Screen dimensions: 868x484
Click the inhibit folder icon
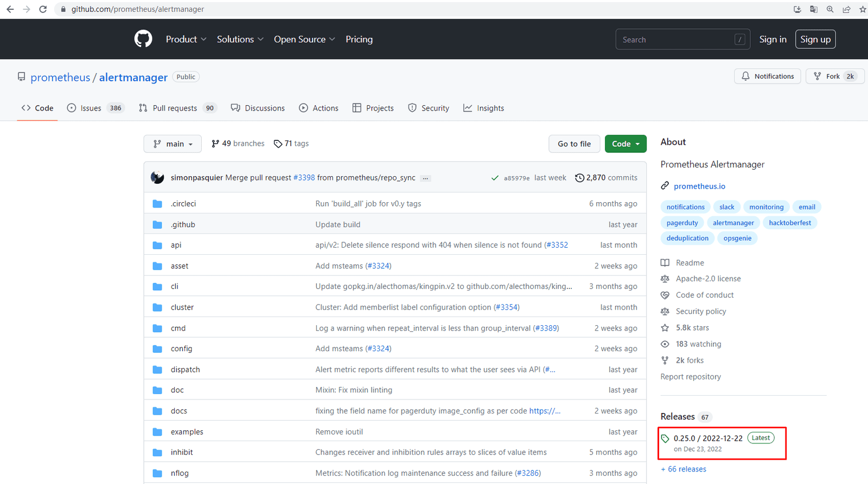157,453
